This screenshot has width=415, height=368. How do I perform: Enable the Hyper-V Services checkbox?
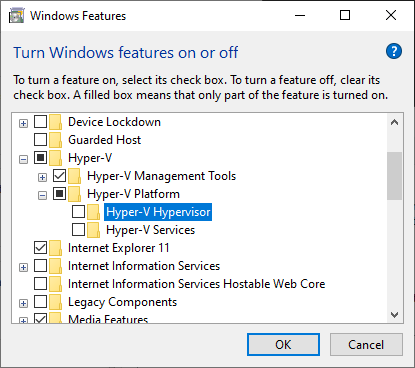coord(78,230)
